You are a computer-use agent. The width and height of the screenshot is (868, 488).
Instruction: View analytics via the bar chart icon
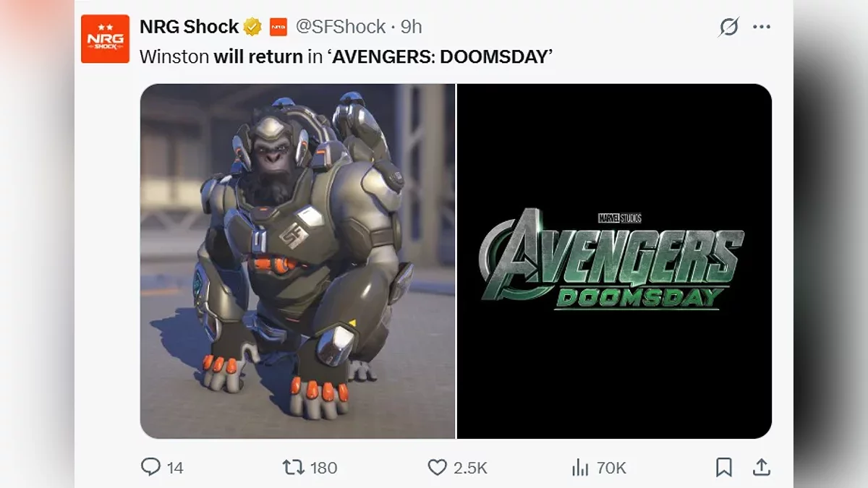pyautogui.click(x=580, y=468)
